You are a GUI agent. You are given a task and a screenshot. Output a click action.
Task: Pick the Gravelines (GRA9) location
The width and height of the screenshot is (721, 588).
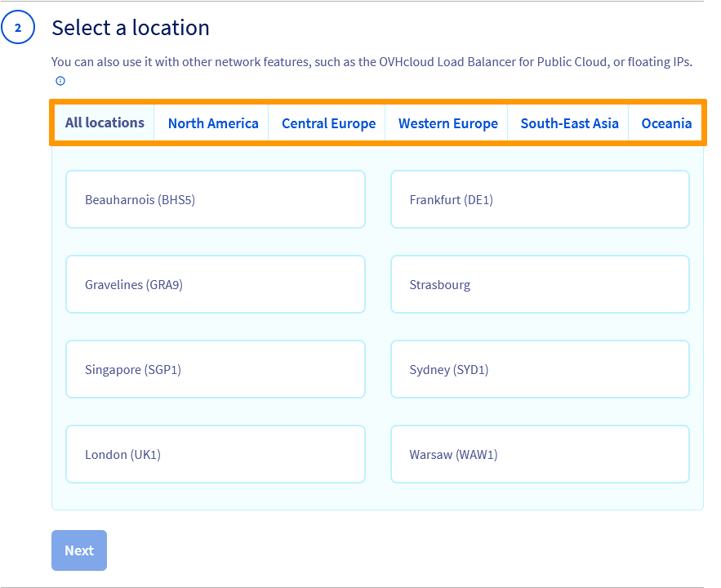pos(215,284)
